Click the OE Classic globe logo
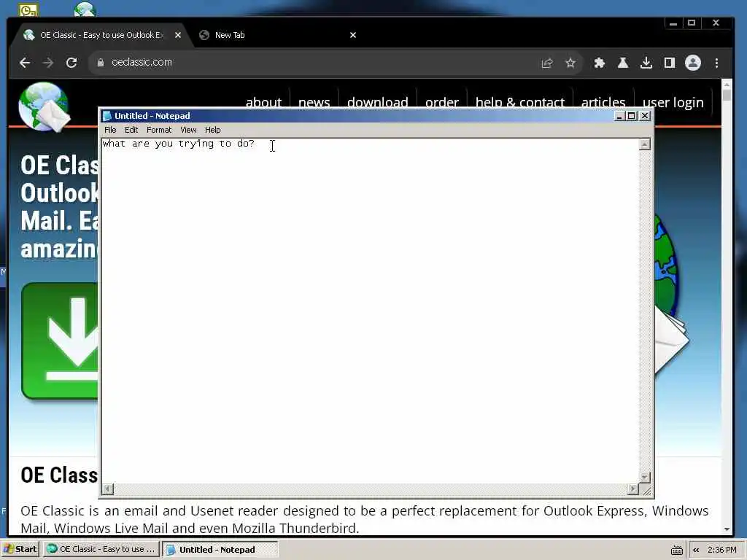This screenshot has height=560, width=747. click(x=44, y=106)
